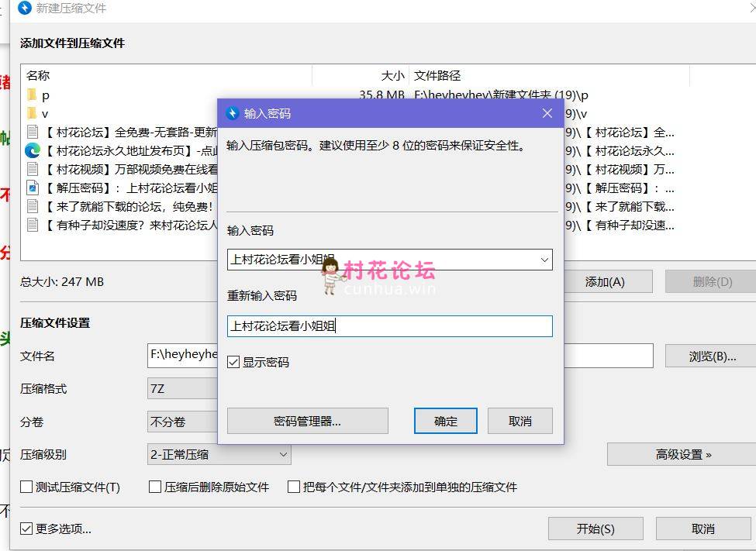The width and height of the screenshot is (756, 551).
Task: Click the yellow folder icon for p
Action: [32, 95]
